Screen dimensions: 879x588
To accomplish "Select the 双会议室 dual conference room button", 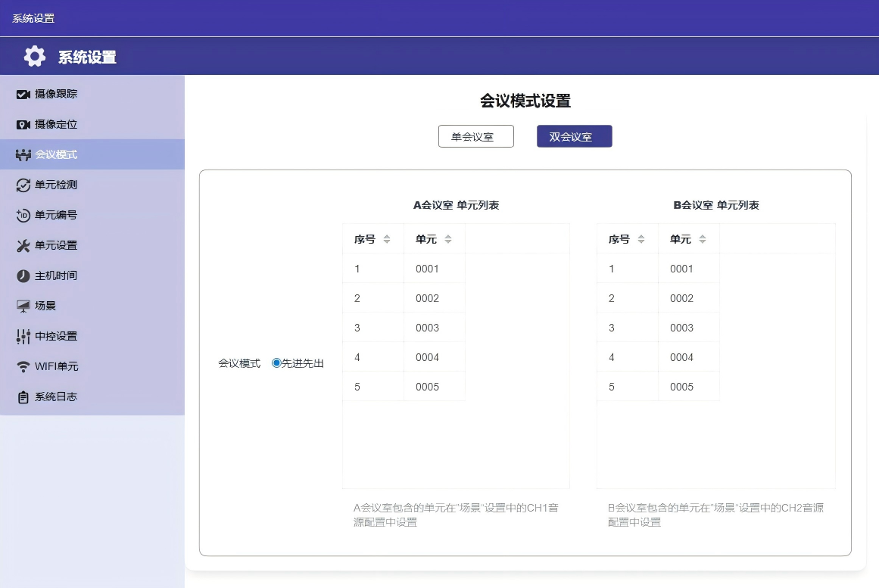I will point(574,136).
